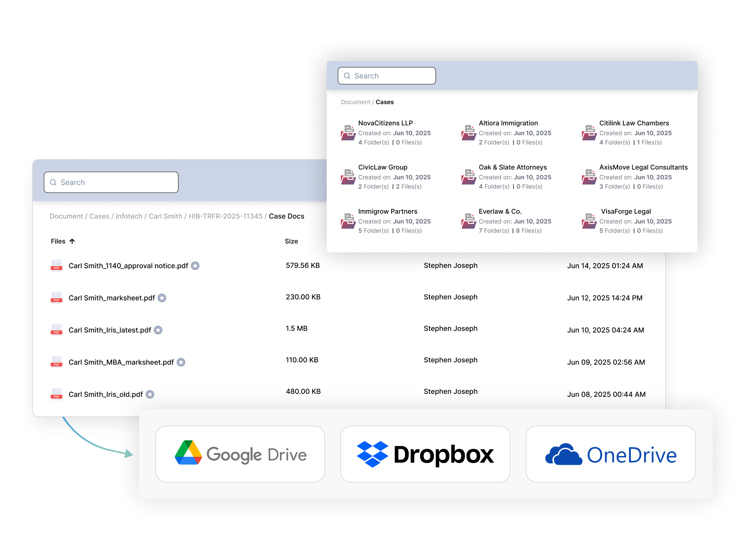The height and width of the screenshot is (560, 745).
Task: Click the NovaCitizens LLP folder name
Action: coord(385,123)
